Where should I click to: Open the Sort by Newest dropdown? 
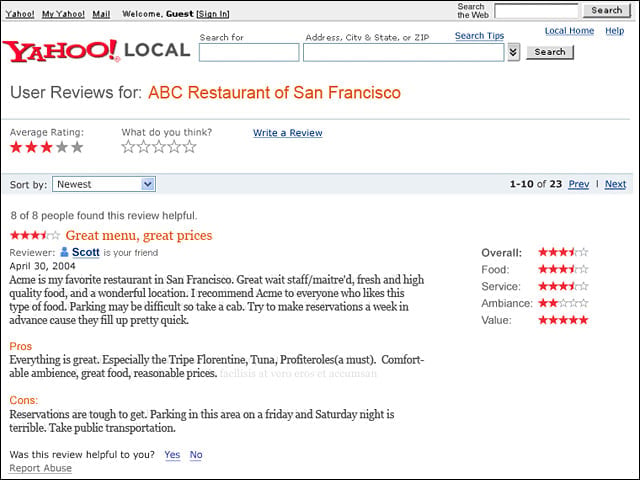point(104,184)
